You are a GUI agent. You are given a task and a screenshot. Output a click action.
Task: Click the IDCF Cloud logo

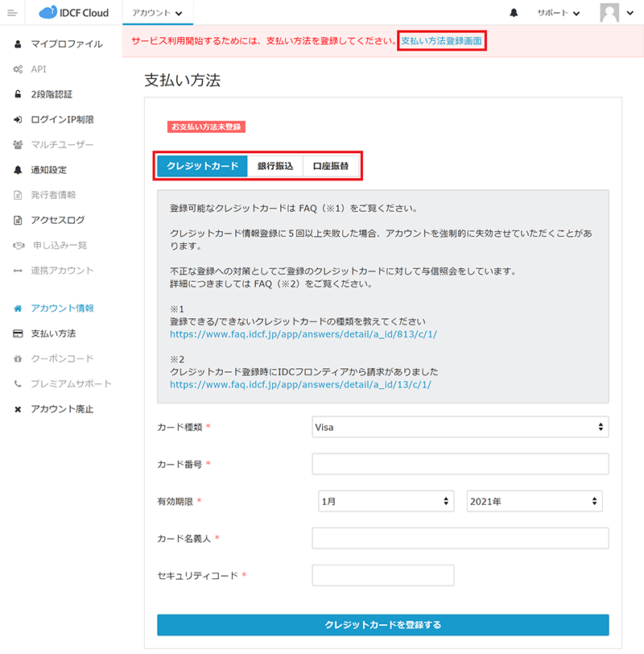(73, 13)
